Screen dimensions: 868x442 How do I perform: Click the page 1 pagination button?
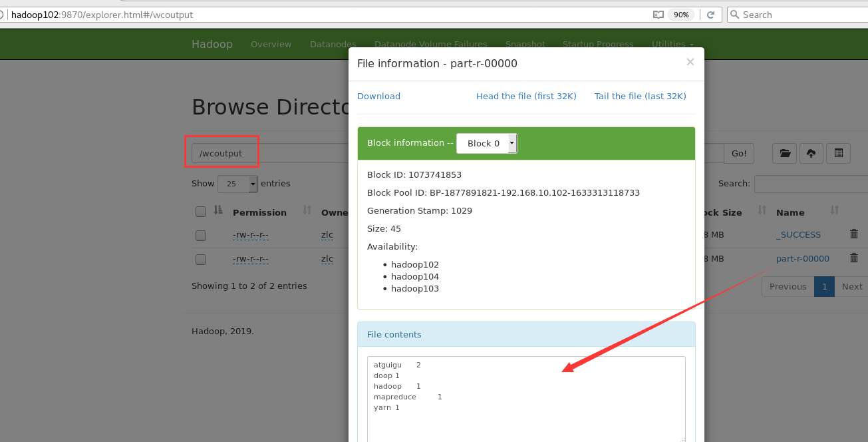pos(824,286)
